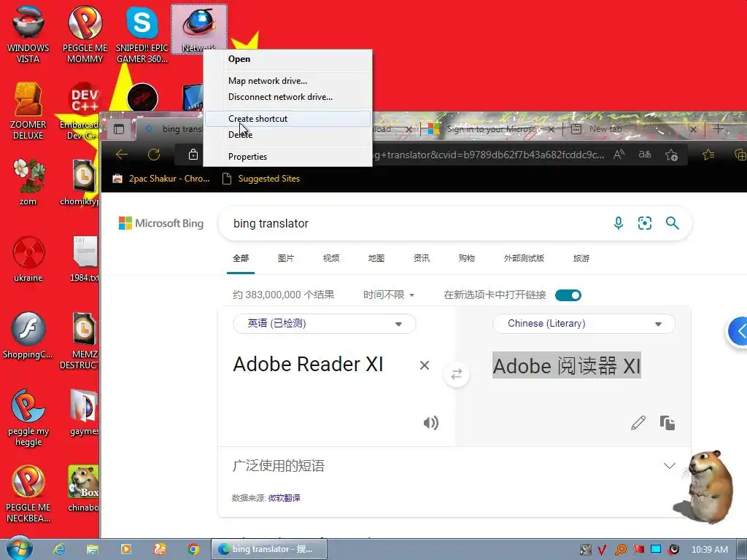Screen dimensions: 747x560
Task: Open the Chinese (Literary) target language dropdown
Action: 584,324
